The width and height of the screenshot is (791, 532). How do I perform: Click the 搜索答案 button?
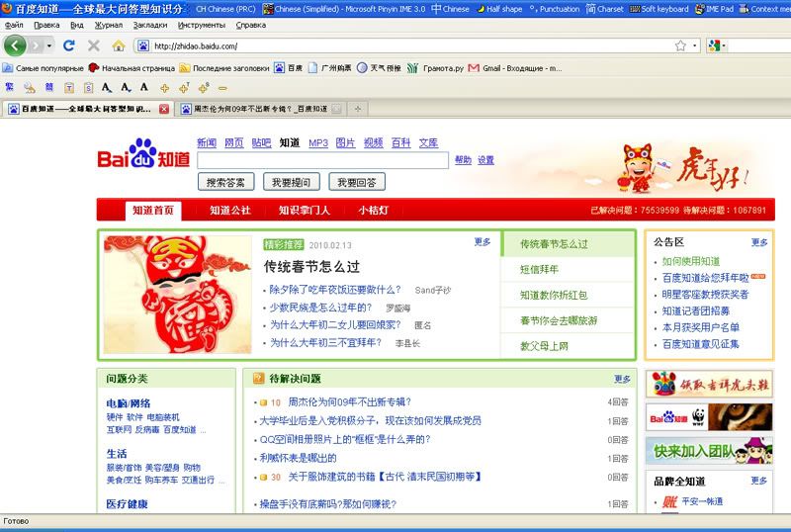pyautogui.click(x=226, y=182)
